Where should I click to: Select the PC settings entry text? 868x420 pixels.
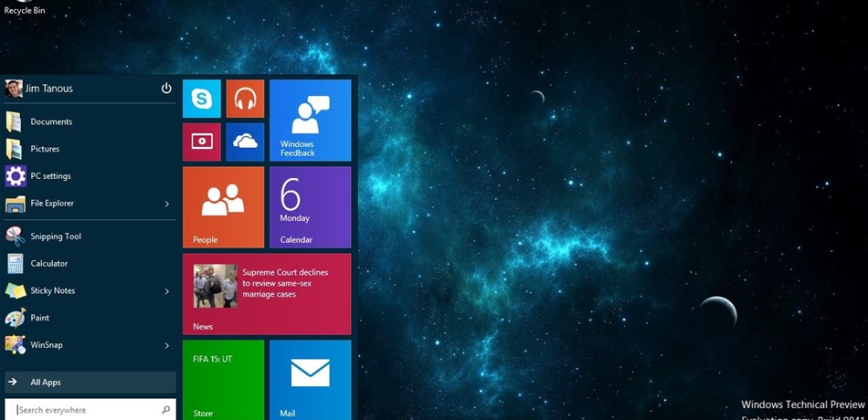50,176
